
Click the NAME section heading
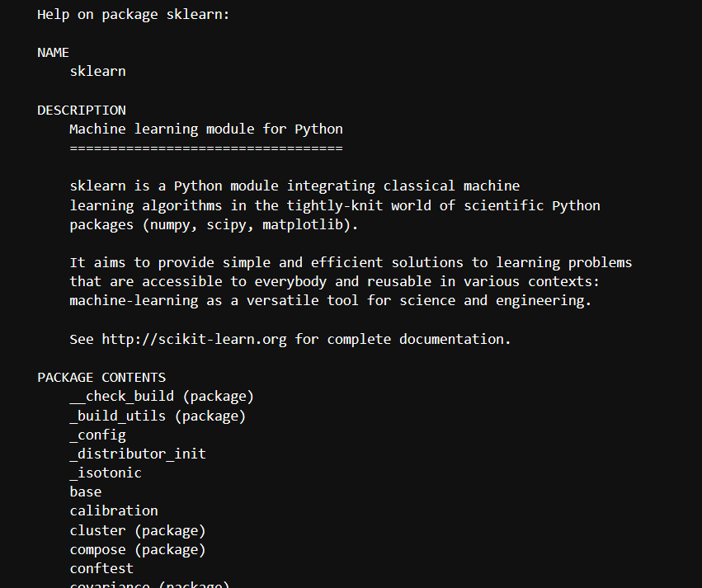[54, 53]
